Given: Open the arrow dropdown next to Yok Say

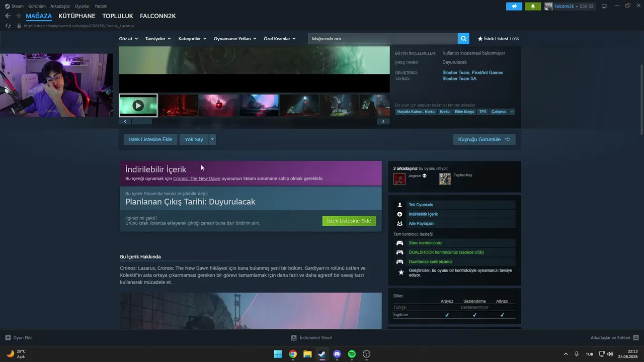Looking at the screenshot, I should 212,139.
